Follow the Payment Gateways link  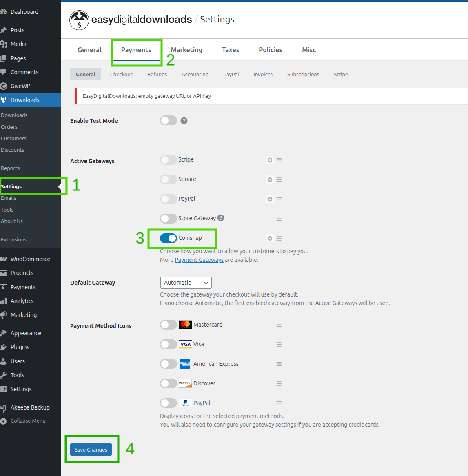pyautogui.click(x=199, y=259)
